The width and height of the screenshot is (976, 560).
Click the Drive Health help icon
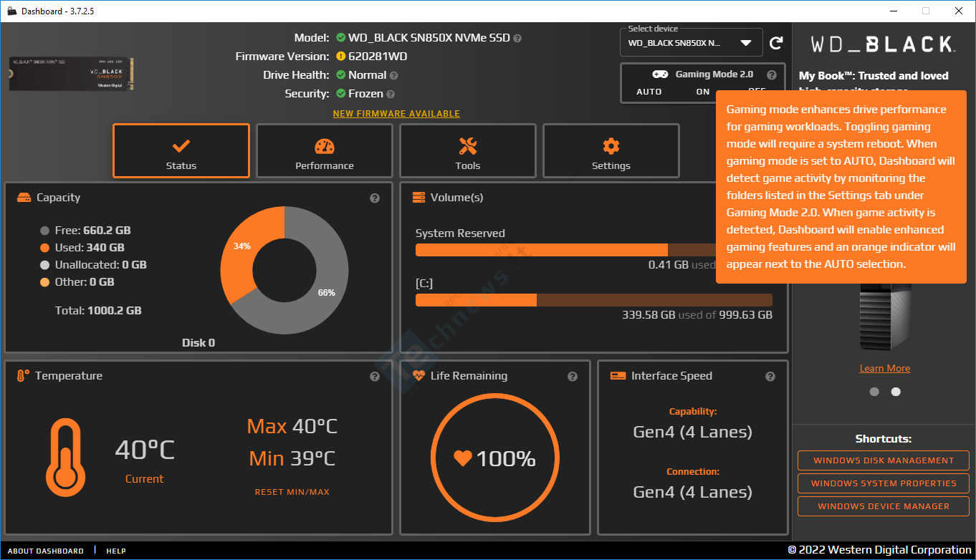[x=393, y=75]
